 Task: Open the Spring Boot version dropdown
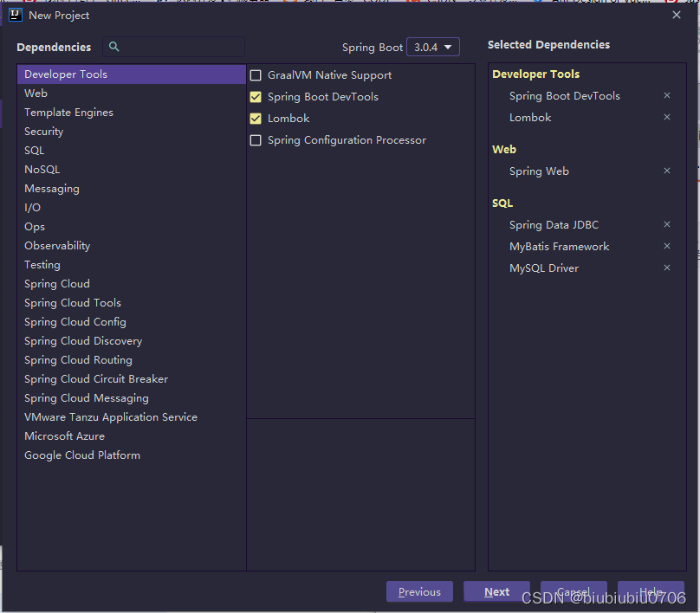pyautogui.click(x=432, y=47)
